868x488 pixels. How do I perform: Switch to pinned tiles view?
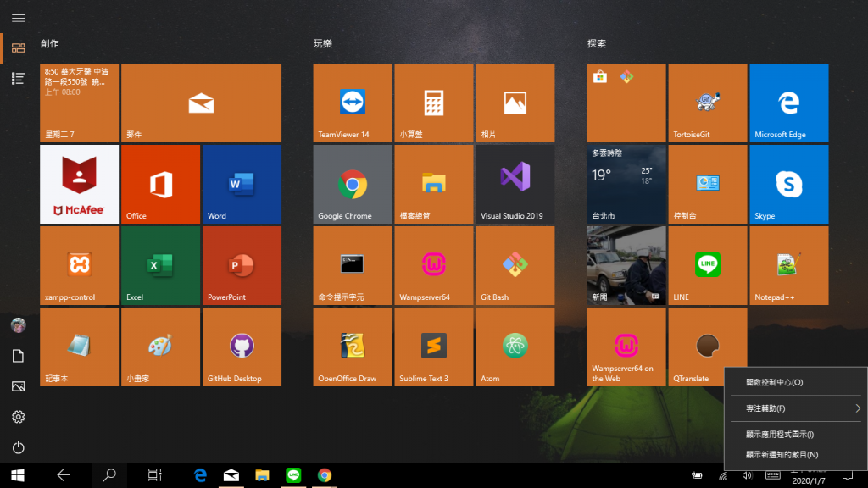pyautogui.click(x=19, y=48)
